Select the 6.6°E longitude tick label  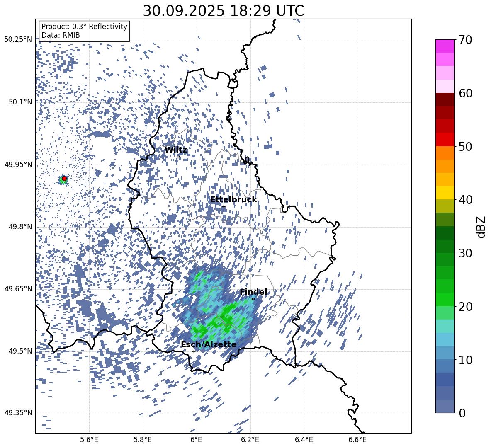[357, 440]
